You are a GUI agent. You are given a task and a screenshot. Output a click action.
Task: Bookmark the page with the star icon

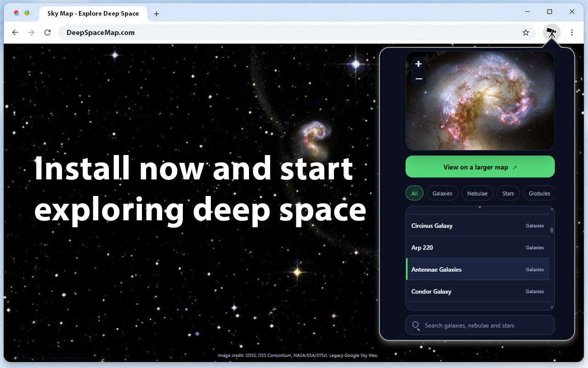click(526, 32)
